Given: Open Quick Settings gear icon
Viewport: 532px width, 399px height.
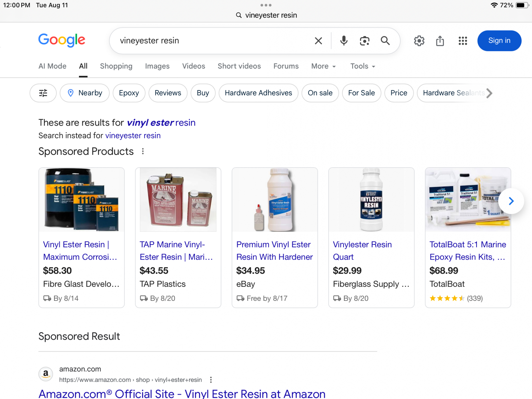Looking at the screenshot, I should coord(419,41).
